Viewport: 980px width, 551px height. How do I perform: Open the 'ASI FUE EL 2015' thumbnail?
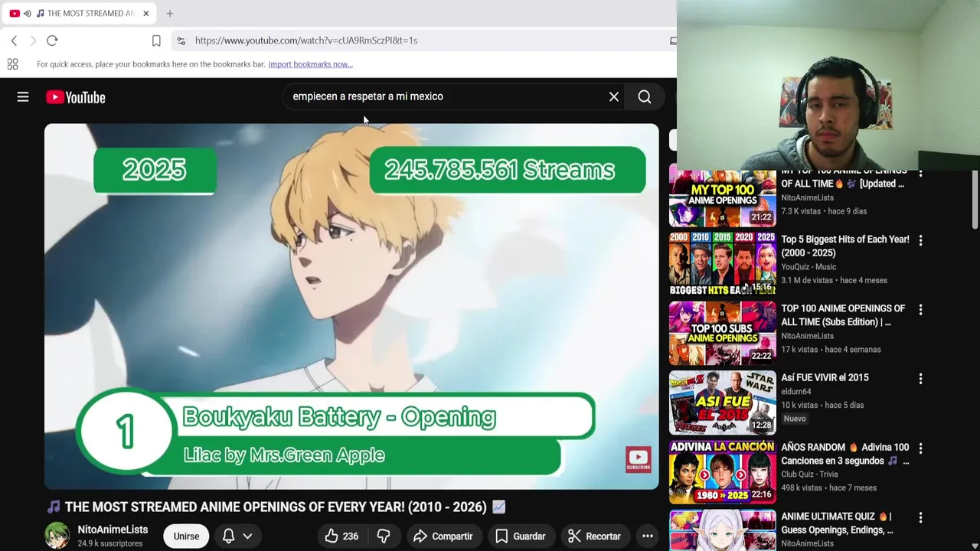[723, 403]
